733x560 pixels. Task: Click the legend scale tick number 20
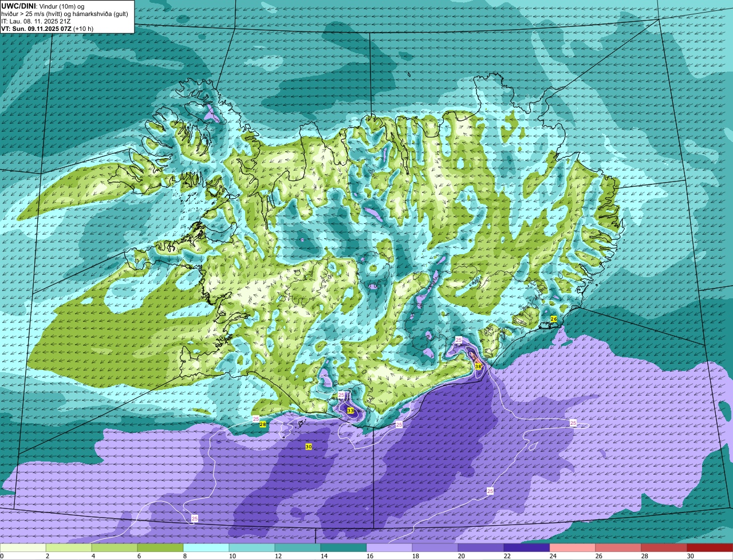(x=462, y=556)
